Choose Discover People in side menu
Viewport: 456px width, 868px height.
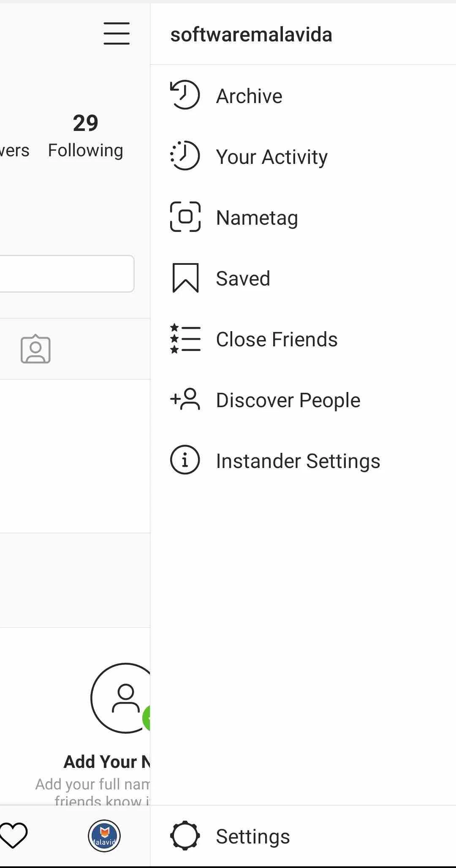click(288, 400)
